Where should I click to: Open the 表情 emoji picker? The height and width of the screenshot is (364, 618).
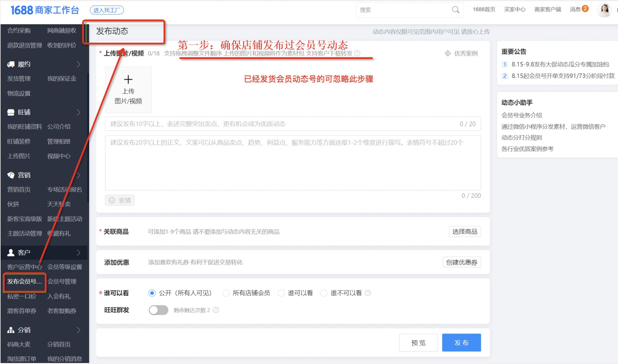[x=120, y=200]
